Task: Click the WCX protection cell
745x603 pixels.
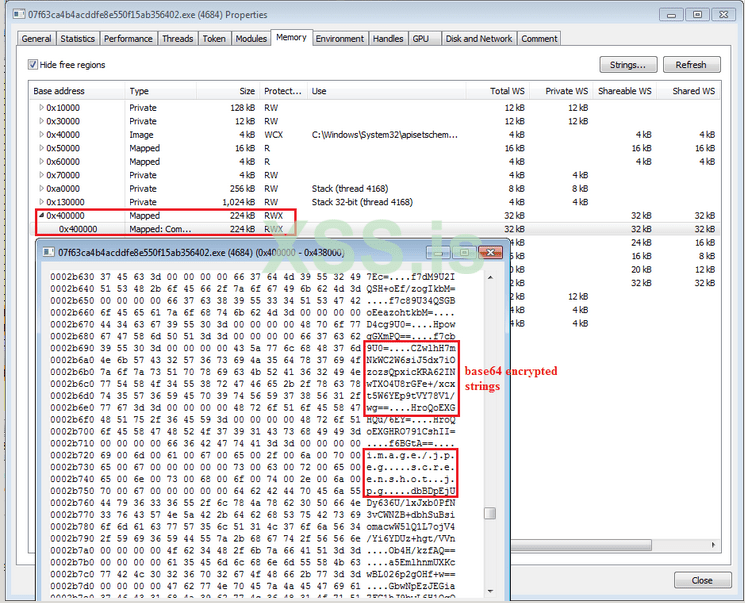Action: click(x=273, y=134)
